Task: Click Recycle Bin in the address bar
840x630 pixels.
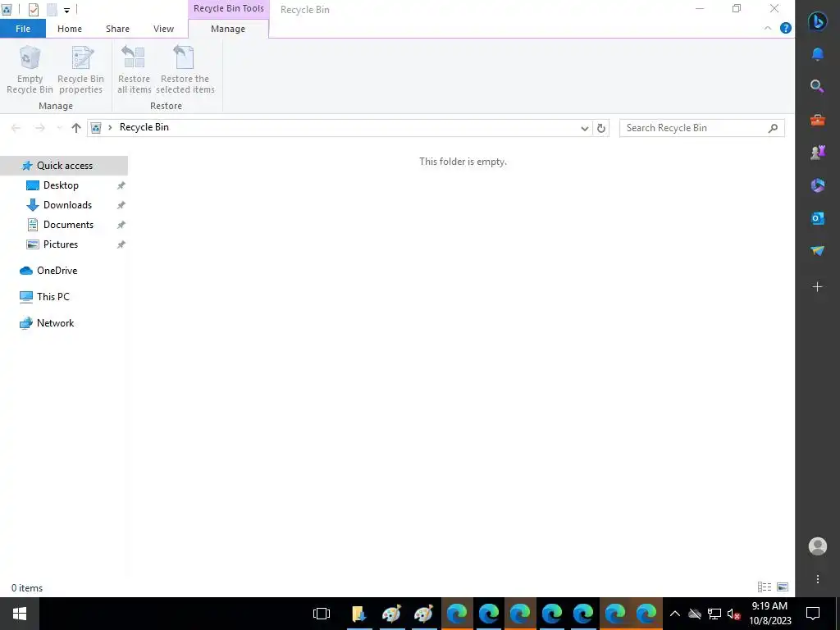Action: 144,127
